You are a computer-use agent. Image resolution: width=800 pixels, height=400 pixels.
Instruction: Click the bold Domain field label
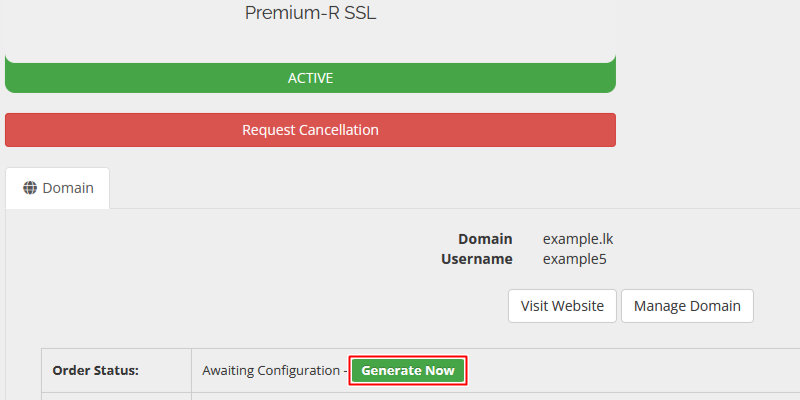[485, 239]
